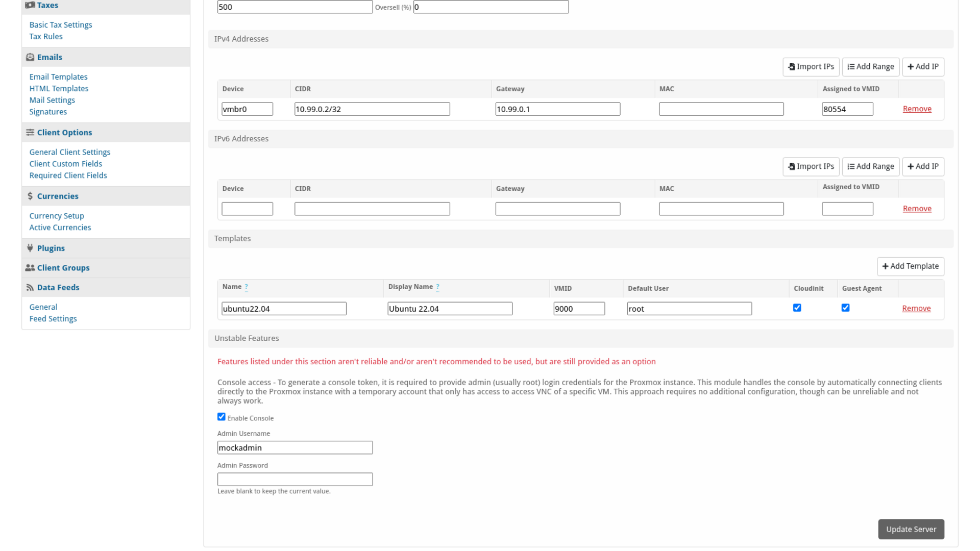The image size is (980, 551).
Task: Remove the ubuntu22.04 template row
Action: (916, 308)
